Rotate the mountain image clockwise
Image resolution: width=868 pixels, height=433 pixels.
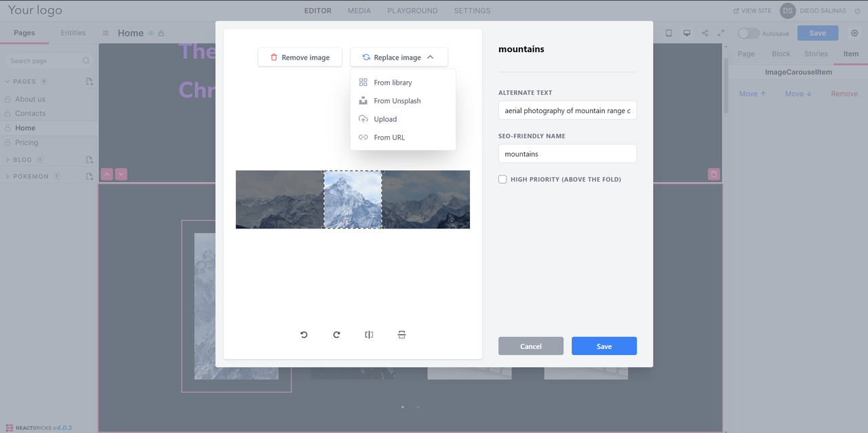(x=336, y=334)
